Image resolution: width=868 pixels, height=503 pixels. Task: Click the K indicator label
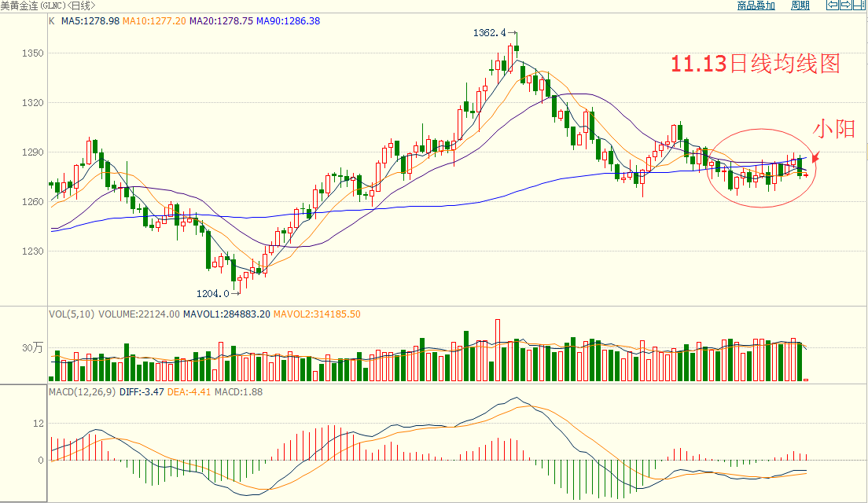[52, 21]
